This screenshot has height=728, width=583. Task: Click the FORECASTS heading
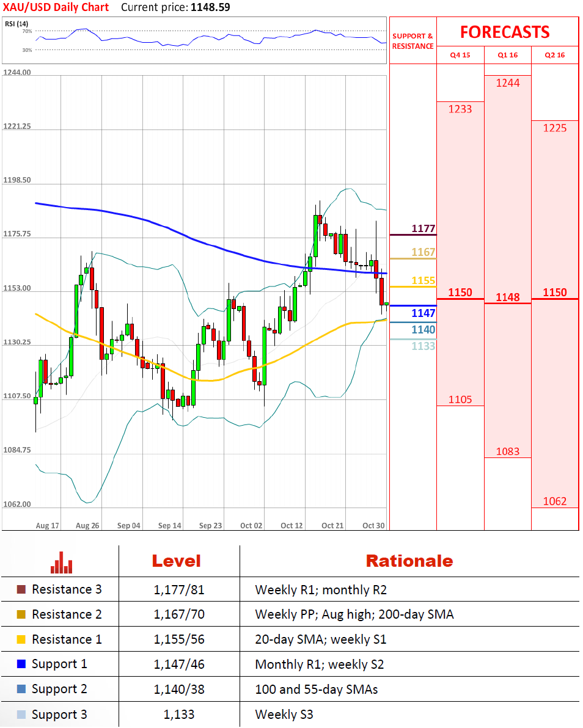click(x=505, y=32)
